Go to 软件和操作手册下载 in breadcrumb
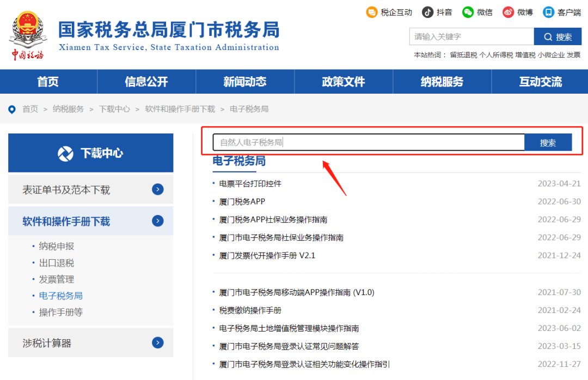This screenshot has width=588, height=380. 180,109
